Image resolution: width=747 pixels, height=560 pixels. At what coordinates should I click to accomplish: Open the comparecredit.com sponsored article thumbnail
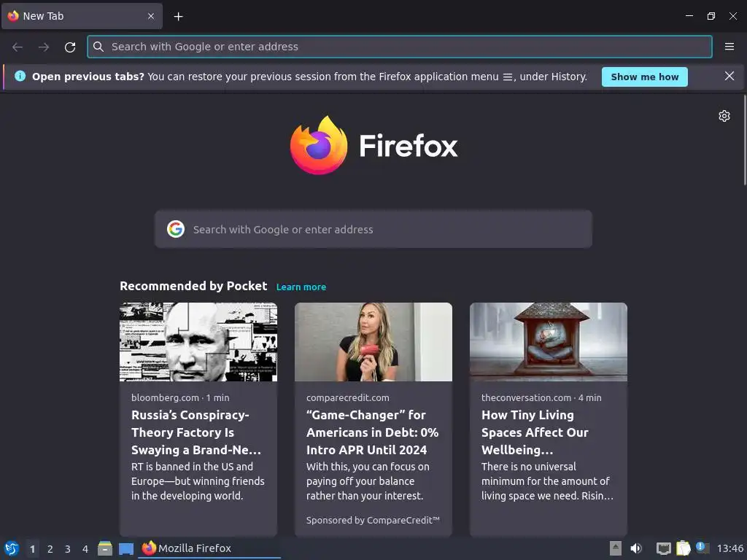pos(373,342)
